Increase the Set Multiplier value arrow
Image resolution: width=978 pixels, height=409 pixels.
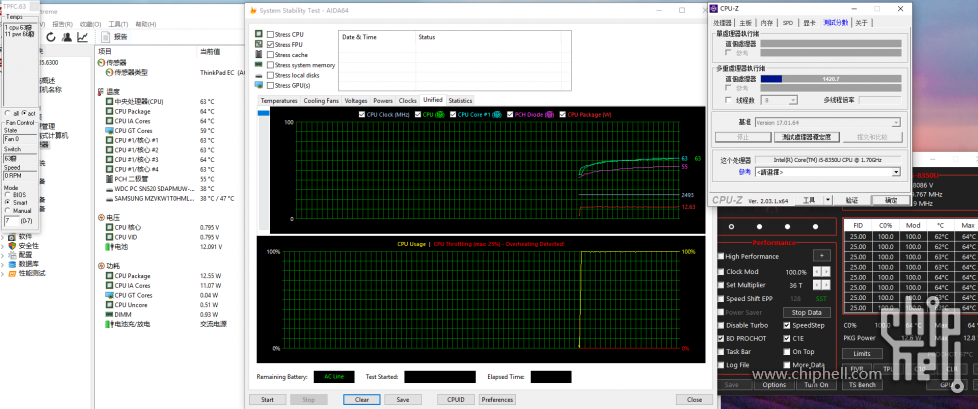coord(826,284)
